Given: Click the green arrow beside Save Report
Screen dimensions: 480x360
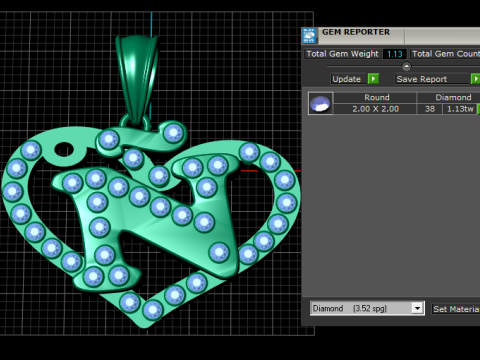Looking at the screenshot, I should 476,79.
